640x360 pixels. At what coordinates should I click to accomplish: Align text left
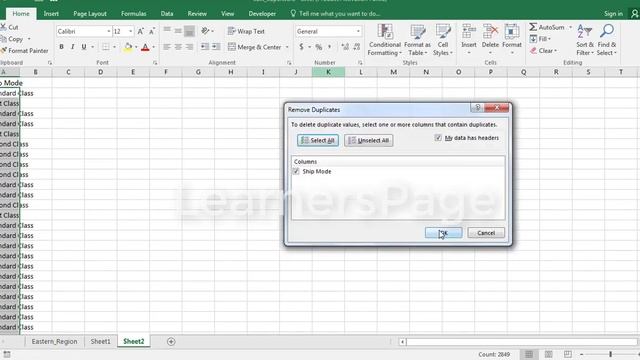(x=167, y=47)
